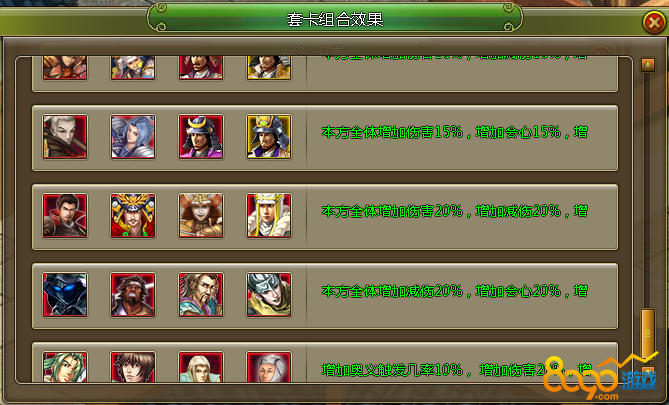Screen dimensions: 669x405
Task: Choose the samurai portrait with yellow background
Action: (x=269, y=137)
